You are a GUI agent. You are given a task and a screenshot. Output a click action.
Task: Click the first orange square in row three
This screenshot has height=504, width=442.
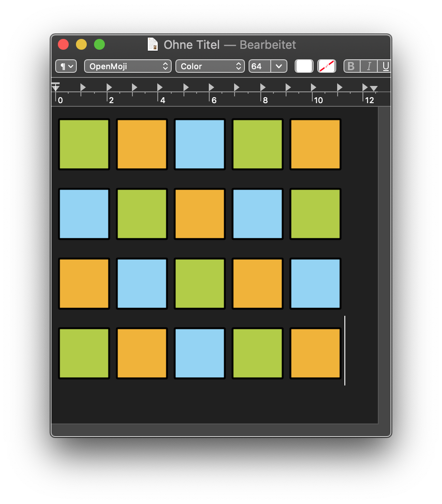pos(84,284)
